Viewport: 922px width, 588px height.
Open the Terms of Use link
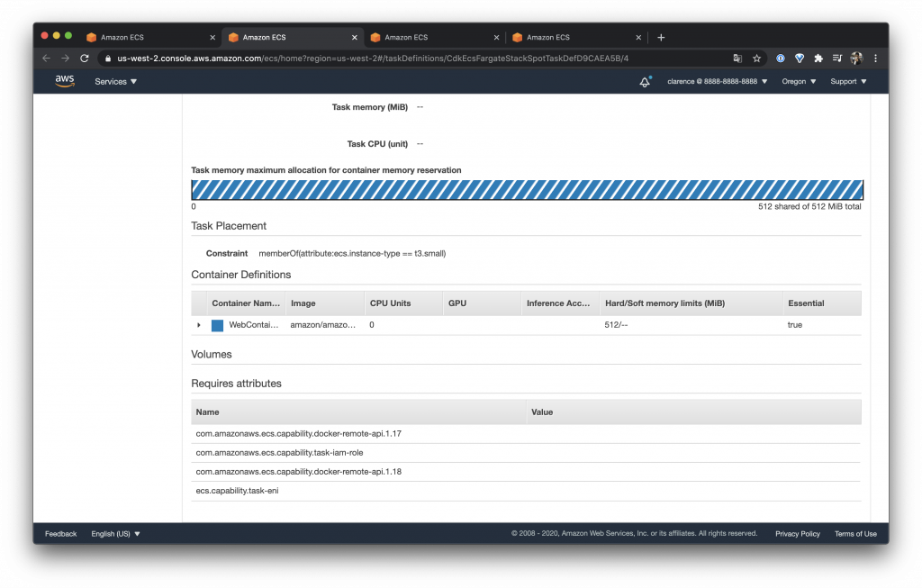[855, 534]
